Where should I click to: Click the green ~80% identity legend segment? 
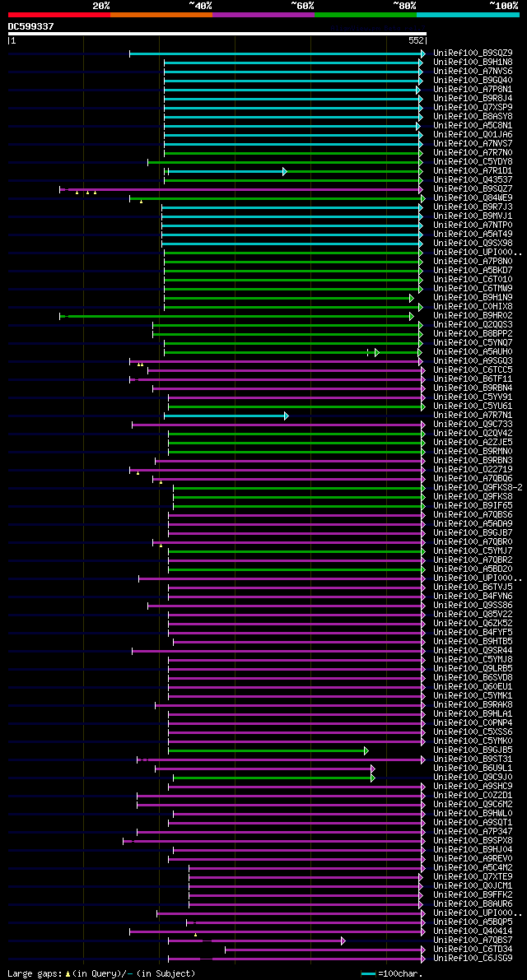click(x=366, y=14)
